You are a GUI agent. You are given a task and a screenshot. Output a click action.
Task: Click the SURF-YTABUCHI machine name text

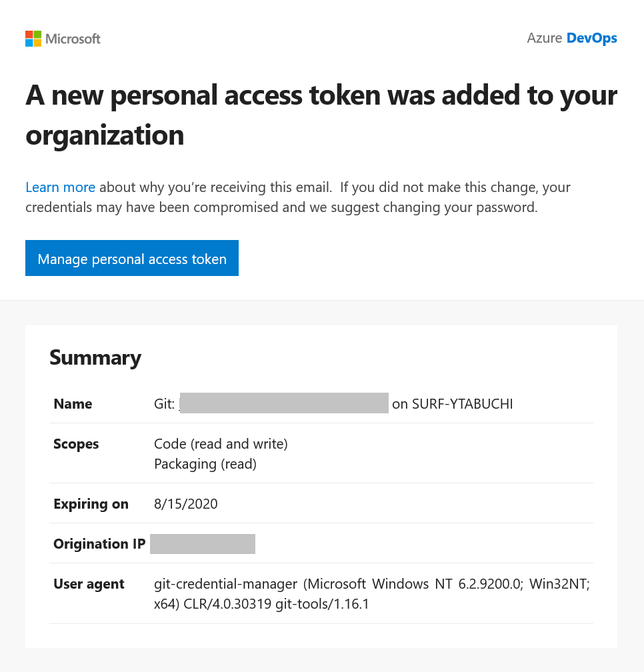point(462,404)
